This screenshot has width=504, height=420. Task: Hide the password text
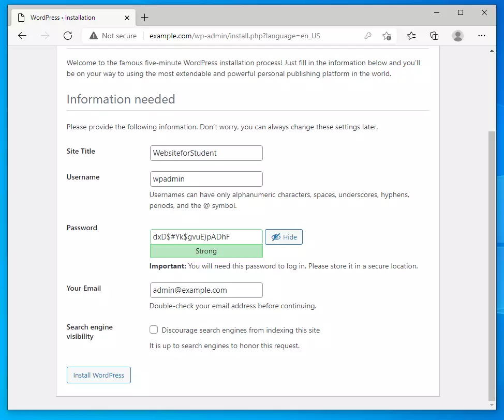pos(284,237)
